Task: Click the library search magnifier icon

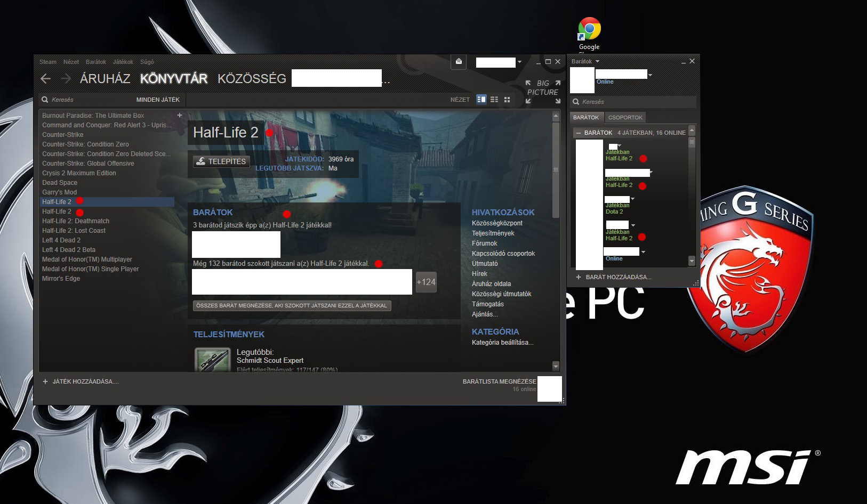Action: [x=45, y=100]
